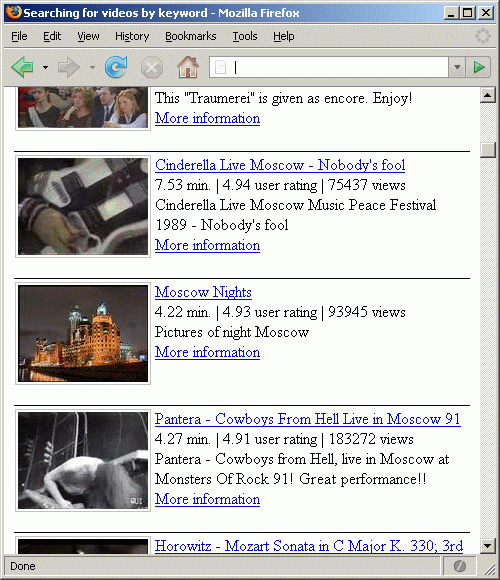
Task: Click the text "4.27 min."
Action: click(x=183, y=439)
